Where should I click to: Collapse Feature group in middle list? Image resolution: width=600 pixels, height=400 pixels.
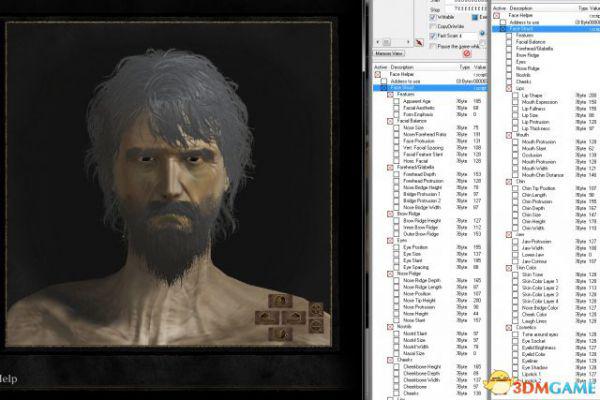pos(390,94)
